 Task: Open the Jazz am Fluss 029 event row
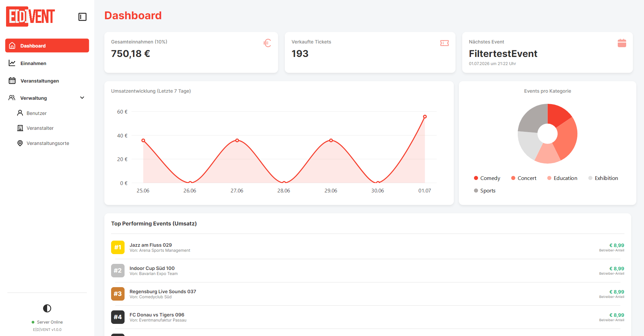[x=368, y=247]
